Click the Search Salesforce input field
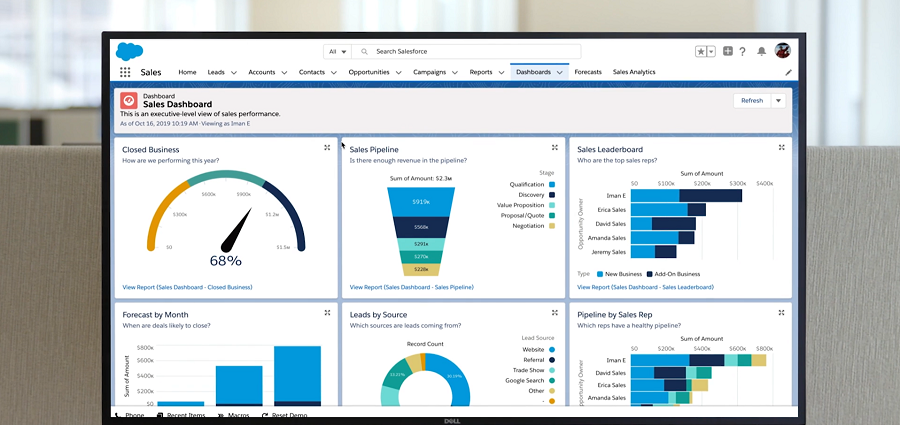The height and width of the screenshot is (425, 900). click(460, 51)
